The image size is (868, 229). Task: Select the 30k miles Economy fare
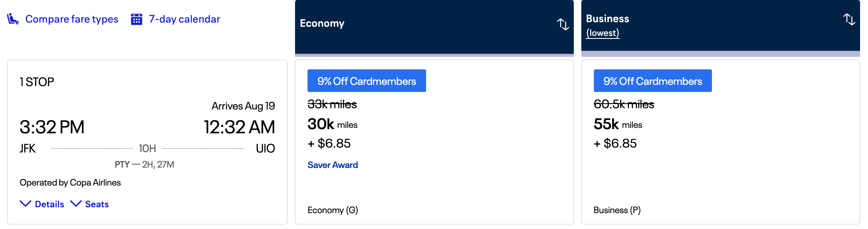(332, 125)
